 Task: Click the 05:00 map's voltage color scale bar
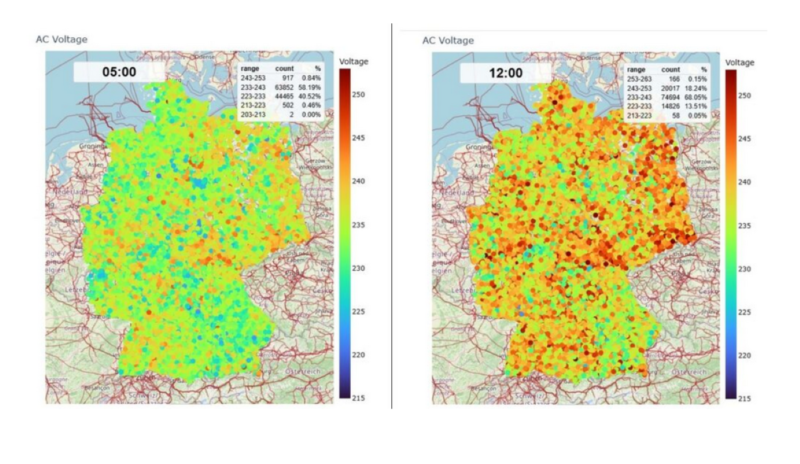pos(345,233)
